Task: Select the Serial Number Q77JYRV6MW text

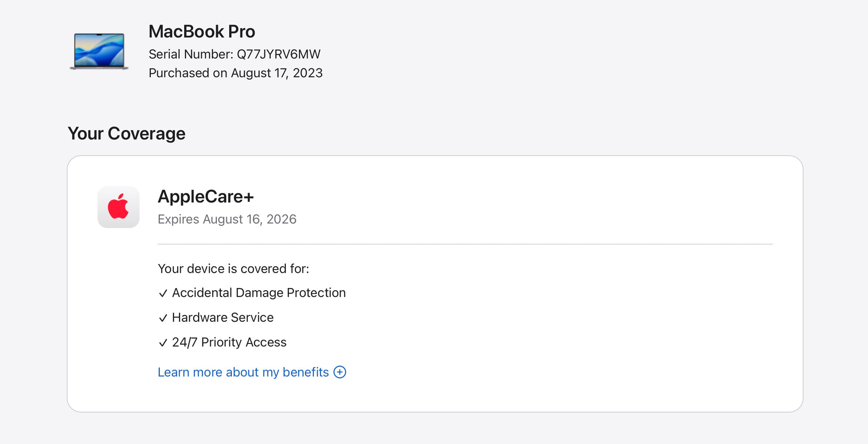Action: coord(234,54)
